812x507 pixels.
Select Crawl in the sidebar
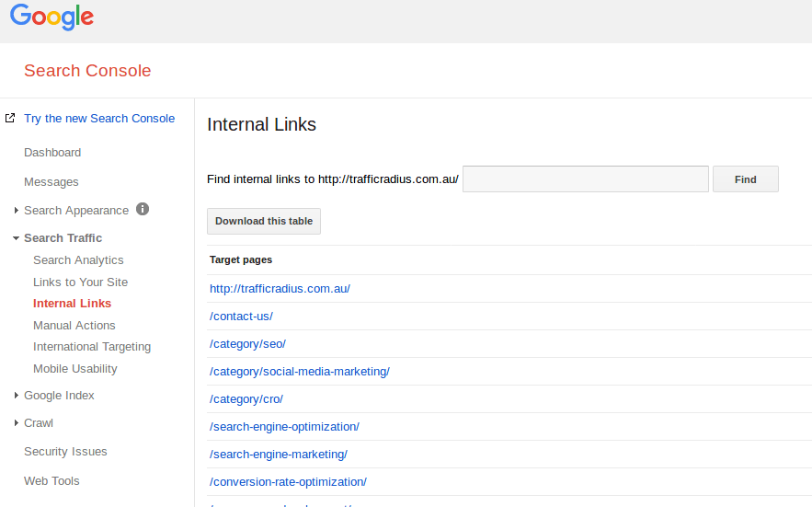[39, 423]
